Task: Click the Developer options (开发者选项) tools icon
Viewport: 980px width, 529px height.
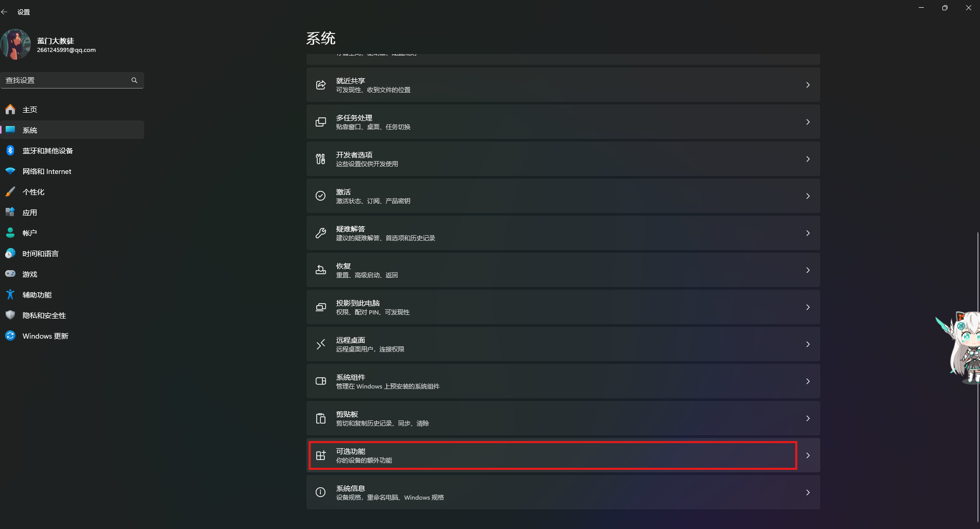Action: 320,159
